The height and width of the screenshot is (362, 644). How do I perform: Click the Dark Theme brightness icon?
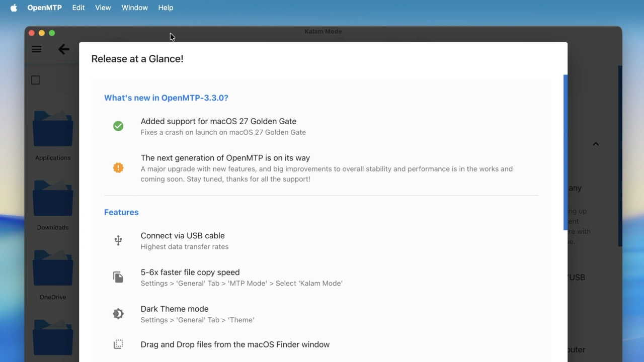click(x=118, y=314)
